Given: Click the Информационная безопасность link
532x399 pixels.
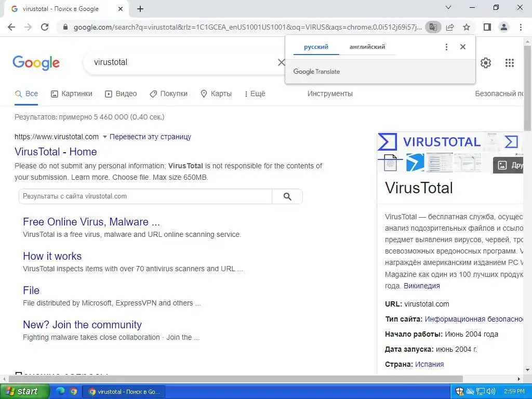Looking at the screenshot, I should click(x=474, y=320).
